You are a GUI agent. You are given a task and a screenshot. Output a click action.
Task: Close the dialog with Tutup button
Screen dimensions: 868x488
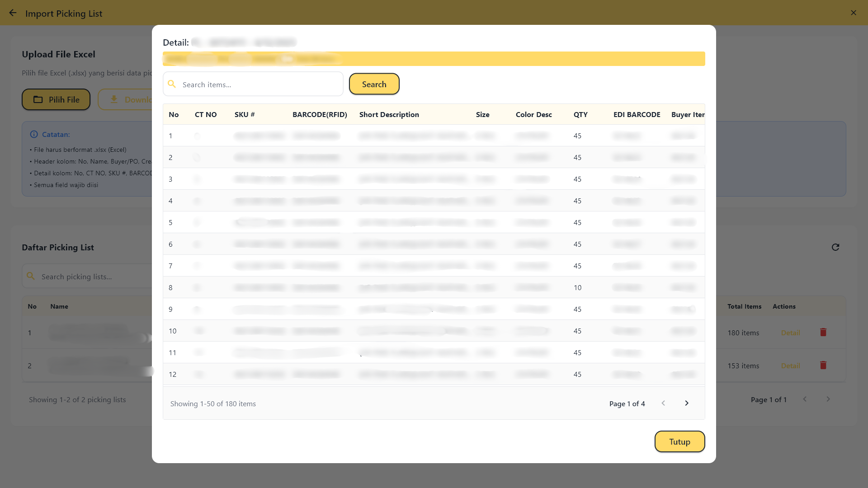point(679,441)
